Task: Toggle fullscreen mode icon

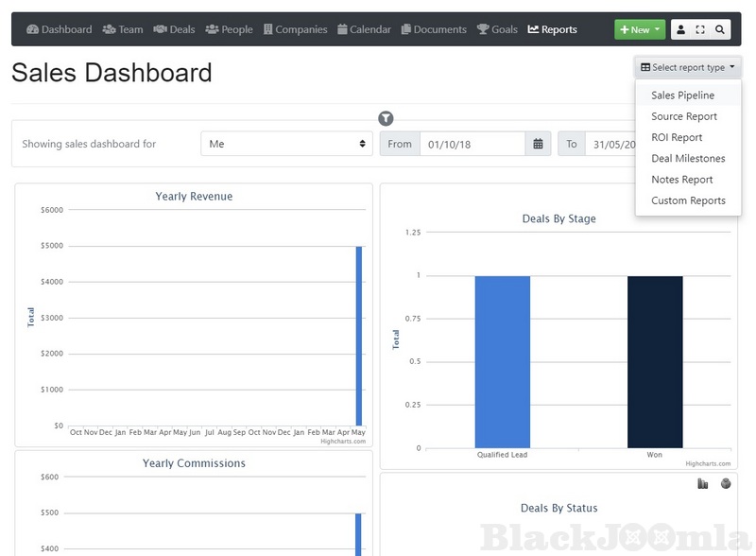Action: 700,29
